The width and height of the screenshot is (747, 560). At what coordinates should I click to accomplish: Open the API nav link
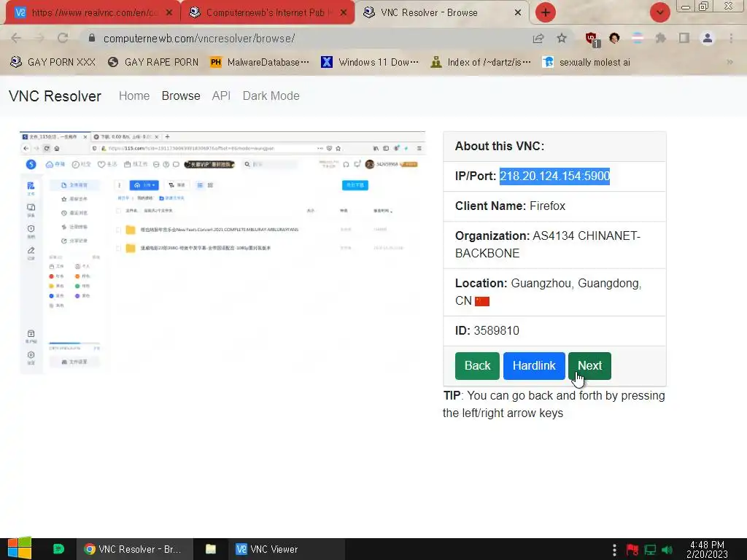point(221,96)
